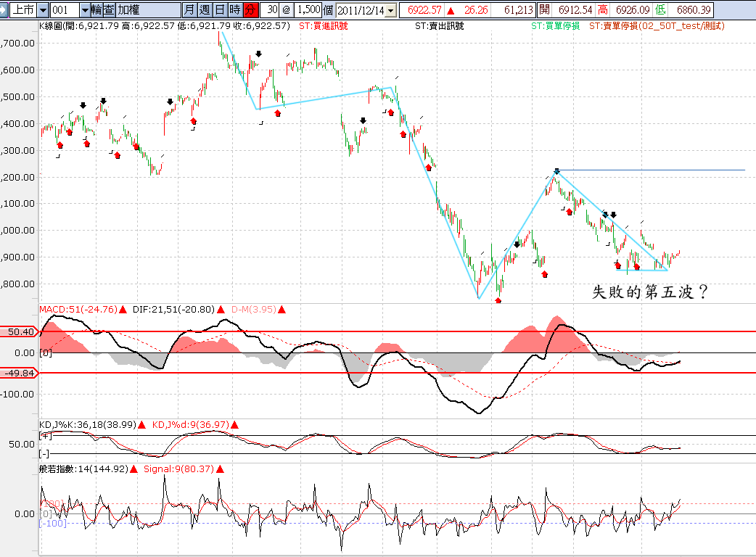Screen dimensions: 756x557
Task: Click the change value 26.26
Action: click(476, 9)
